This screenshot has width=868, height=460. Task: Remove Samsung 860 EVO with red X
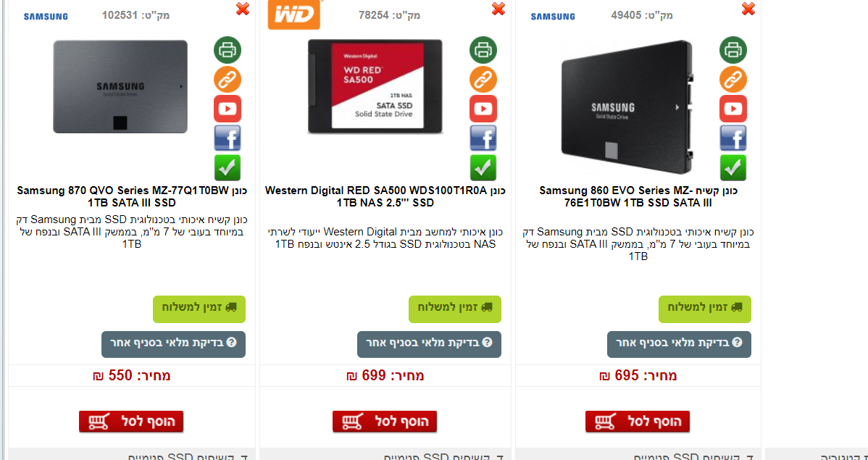(x=748, y=9)
